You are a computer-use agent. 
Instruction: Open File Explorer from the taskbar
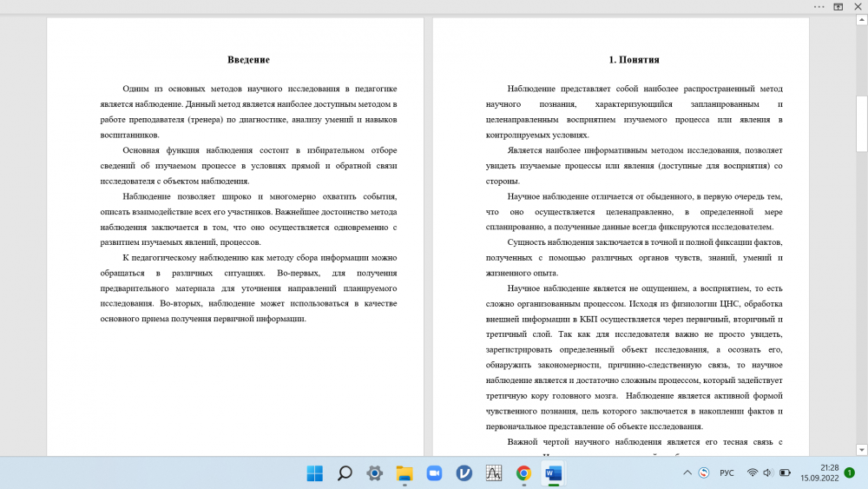404,473
